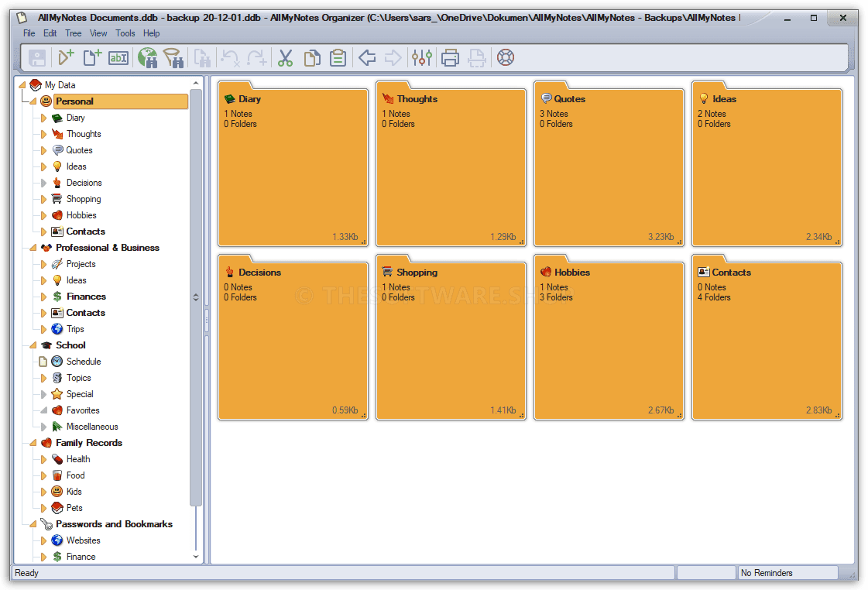
Task: Select Topics in the tree
Action: pos(79,378)
